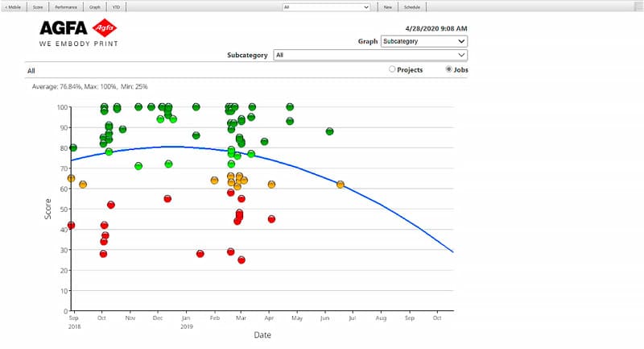
Task: Click the May label on the date axis
Action: (297, 318)
